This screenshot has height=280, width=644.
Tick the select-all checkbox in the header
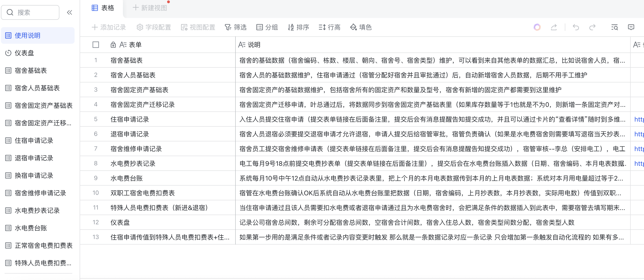(x=96, y=45)
